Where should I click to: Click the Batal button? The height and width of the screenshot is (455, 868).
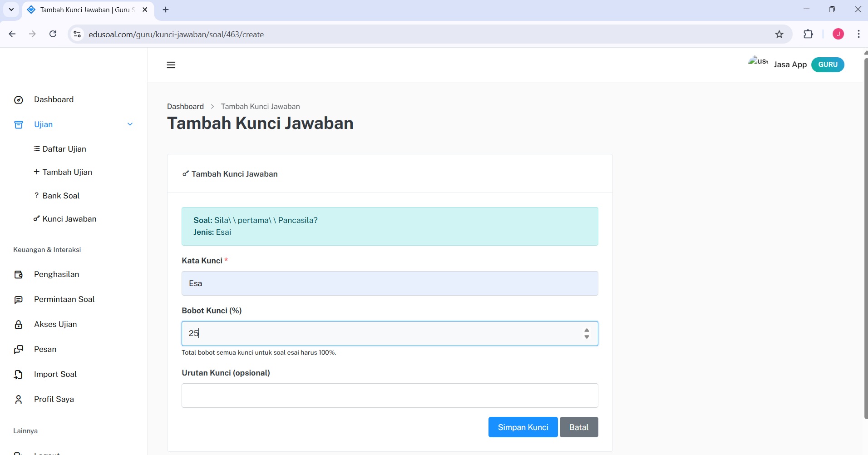point(578,427)
